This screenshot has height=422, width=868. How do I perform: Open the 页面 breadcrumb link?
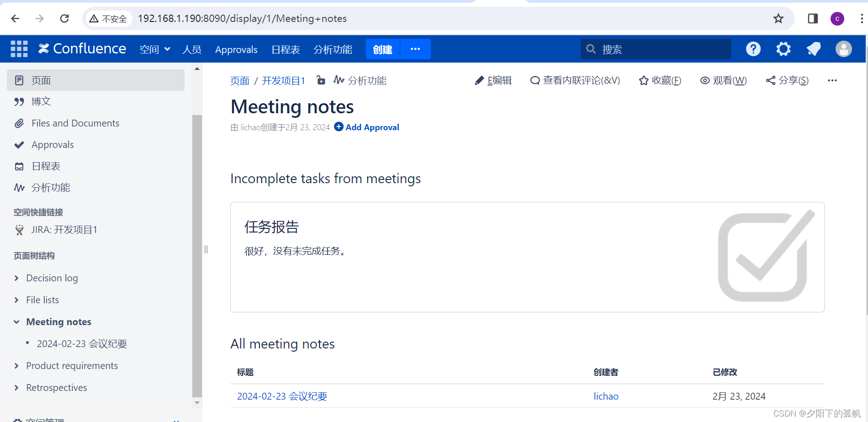[x=240, y=81]
